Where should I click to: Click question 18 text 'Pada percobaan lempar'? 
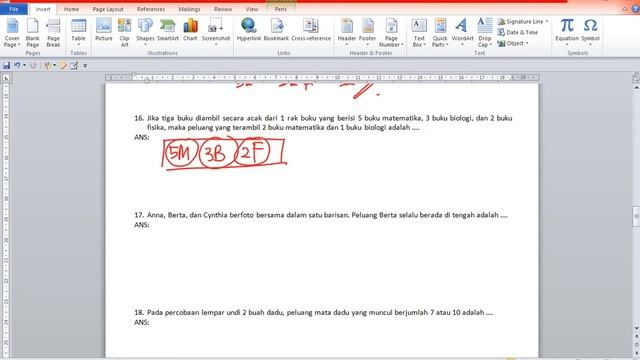tap(185, 313)
